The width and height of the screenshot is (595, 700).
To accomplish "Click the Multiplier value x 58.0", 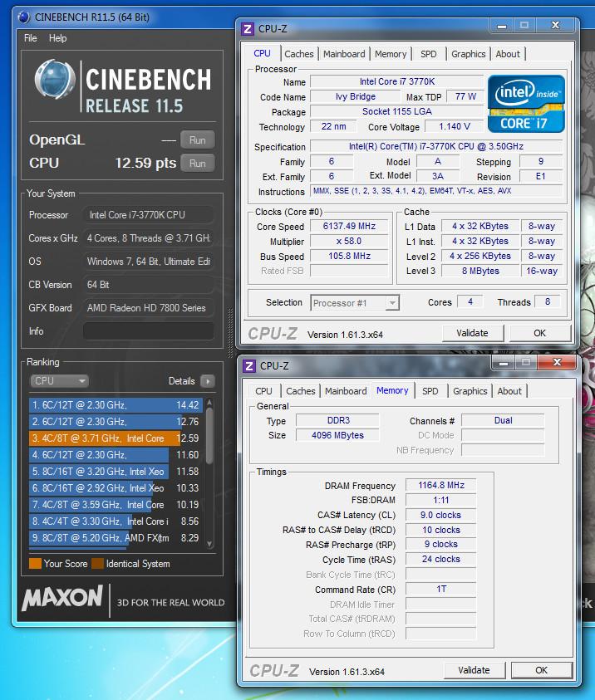I will coord(349,242).
